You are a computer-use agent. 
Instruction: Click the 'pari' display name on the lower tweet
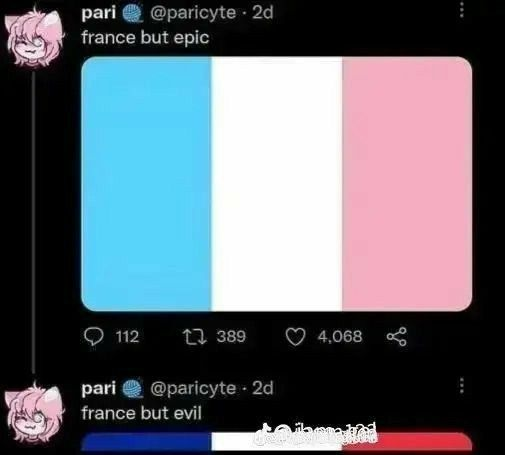pyautogui.click(x=99, y=389)
